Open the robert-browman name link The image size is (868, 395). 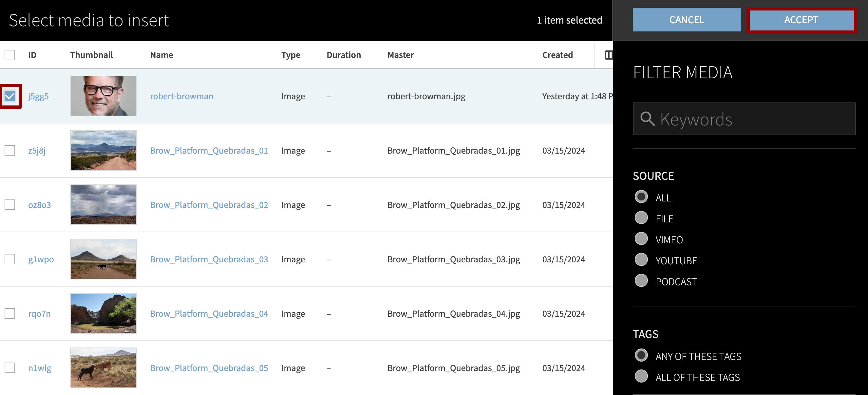coord(181,96)
